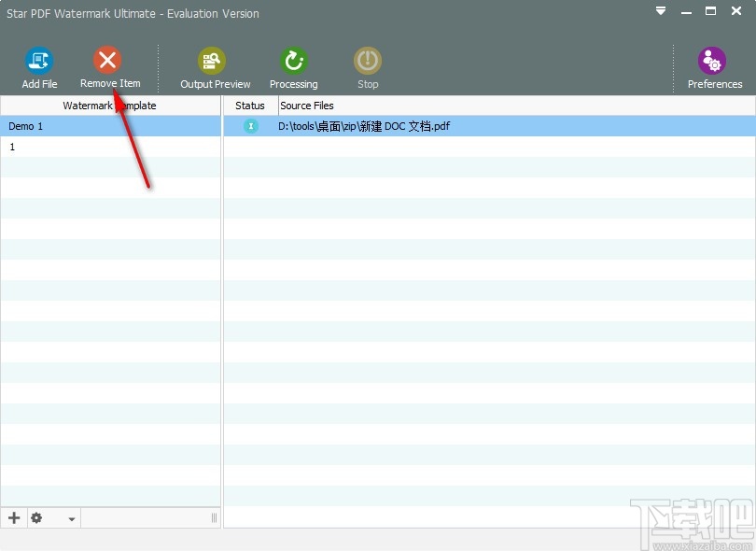Click the Stop toolbar icon

(x=368, y=61)
